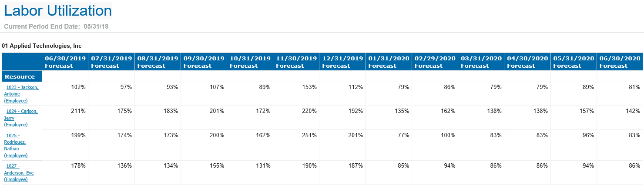Image resolution: width=644 pixels, height=185 pixels.
Task: Click Carlson's 211% value for 06/30/2019
Action: (78, 111)
